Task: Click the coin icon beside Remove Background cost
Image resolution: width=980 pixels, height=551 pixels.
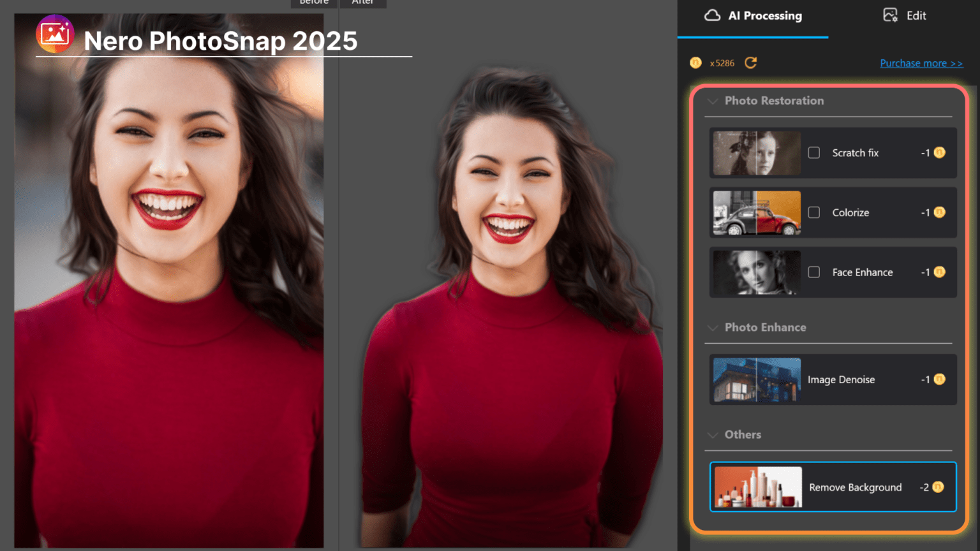Action: [939, 487]
